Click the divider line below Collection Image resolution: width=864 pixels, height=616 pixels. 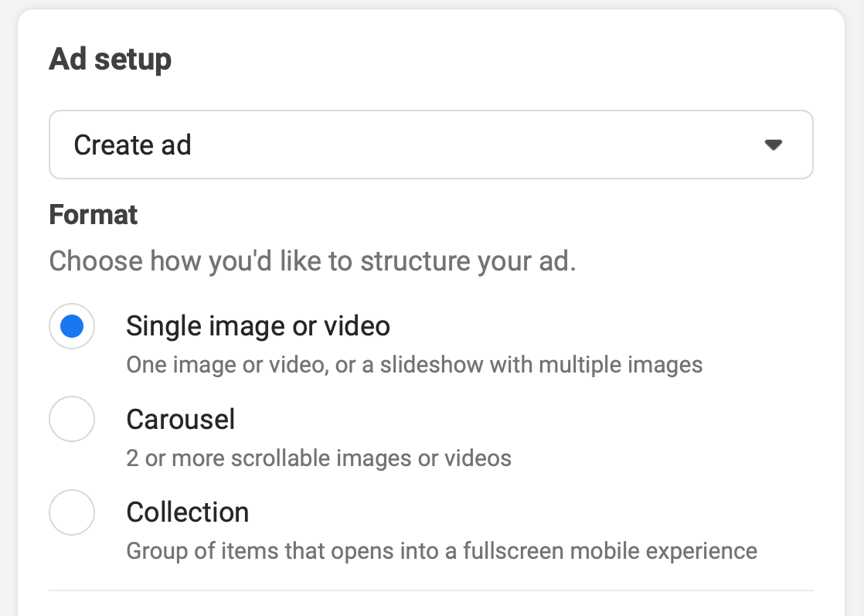tap(431, 590)
